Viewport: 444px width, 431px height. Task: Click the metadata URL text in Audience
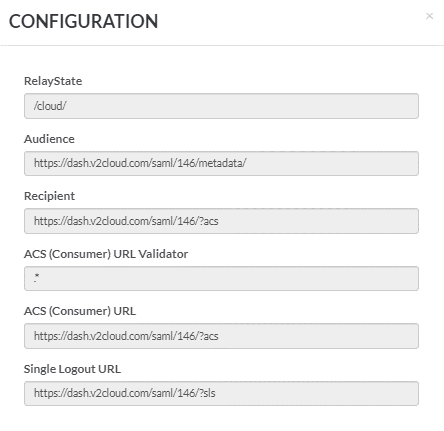(140, 163)
